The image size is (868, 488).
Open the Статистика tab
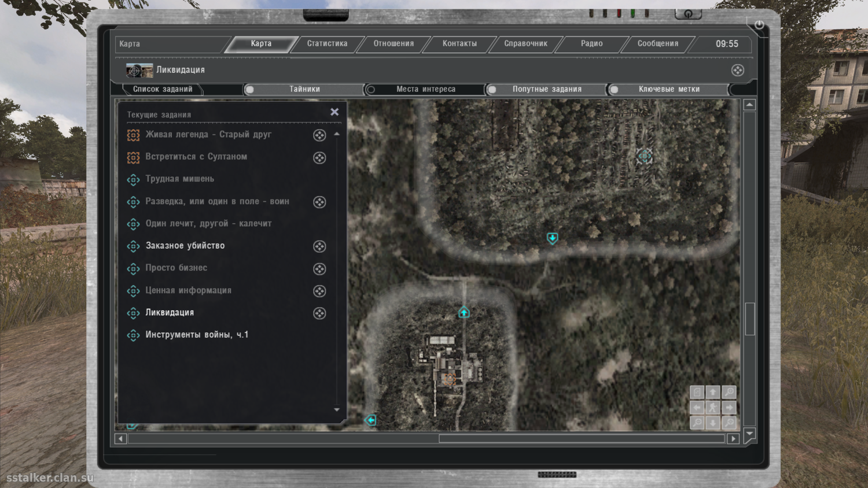pyautogui.click(x=327, y=44)
